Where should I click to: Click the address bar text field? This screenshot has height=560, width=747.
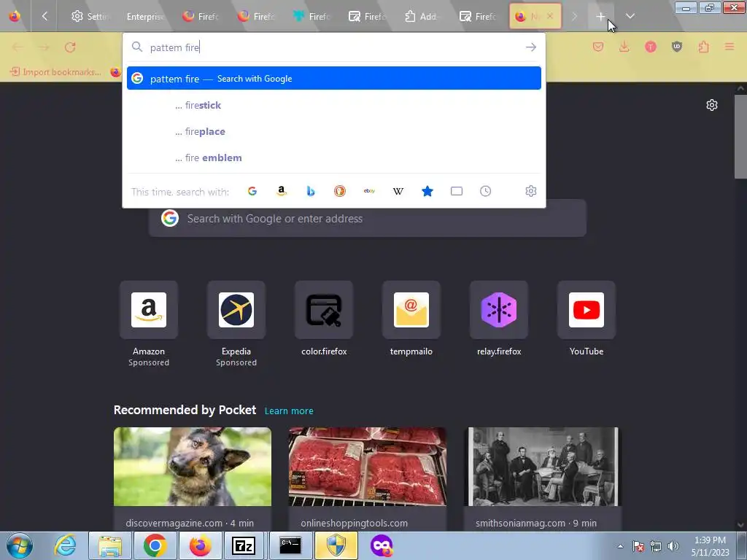coord(333,47)
